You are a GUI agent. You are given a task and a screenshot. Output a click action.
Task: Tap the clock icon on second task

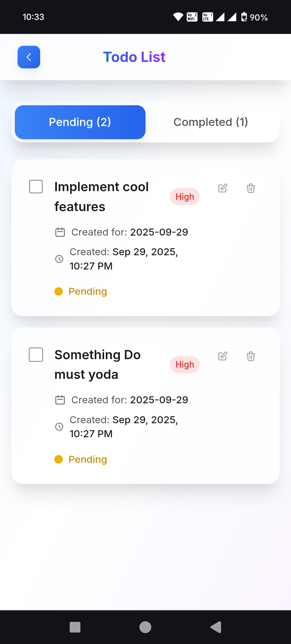(x=59, y=427)
